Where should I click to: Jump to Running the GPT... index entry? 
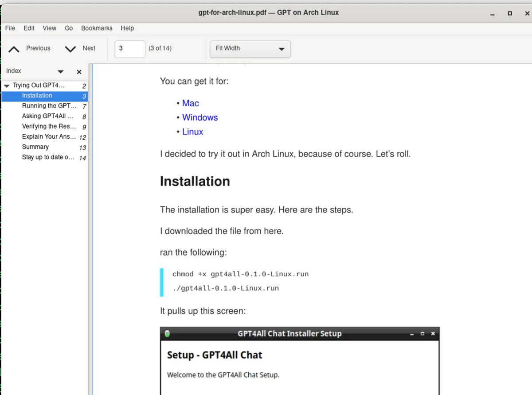point(49,106)
